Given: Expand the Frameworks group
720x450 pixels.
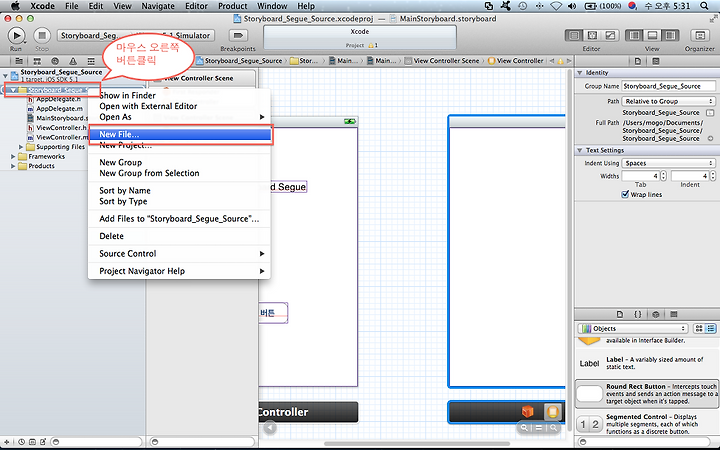Looking at the screenshot, I should [x=13, y=157].
